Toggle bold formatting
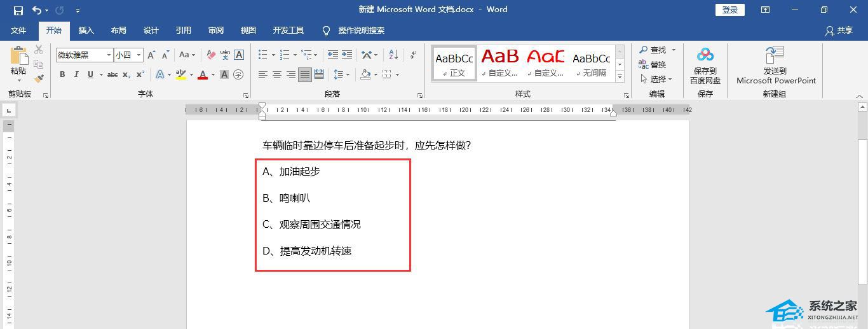This screenshot has width=868, height=329. click(62, 74)
